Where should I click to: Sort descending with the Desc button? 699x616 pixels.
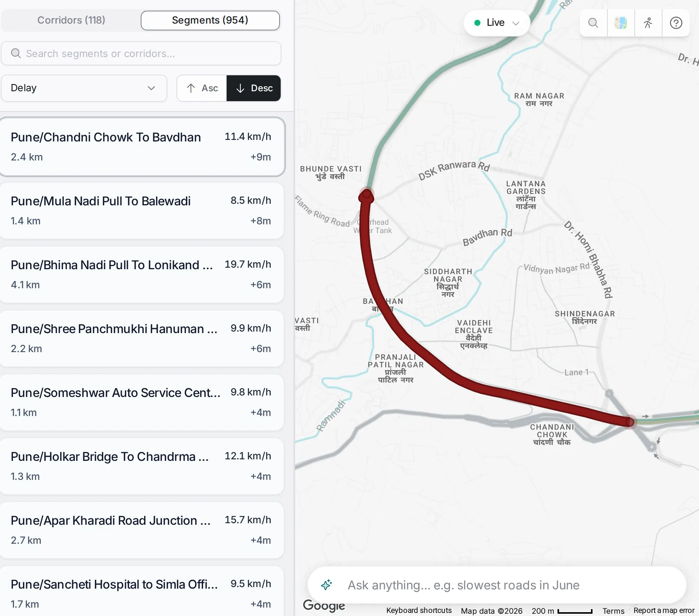[x=254, y=88]
